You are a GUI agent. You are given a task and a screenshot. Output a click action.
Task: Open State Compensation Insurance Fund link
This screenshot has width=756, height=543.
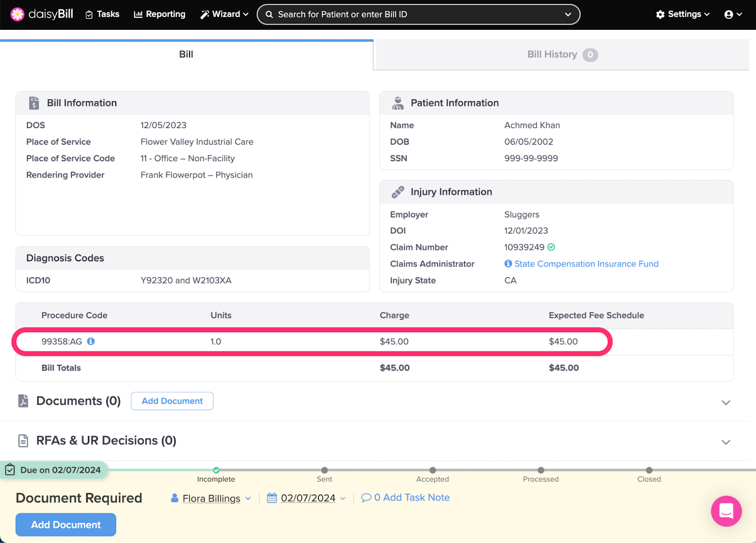(586, 264)
